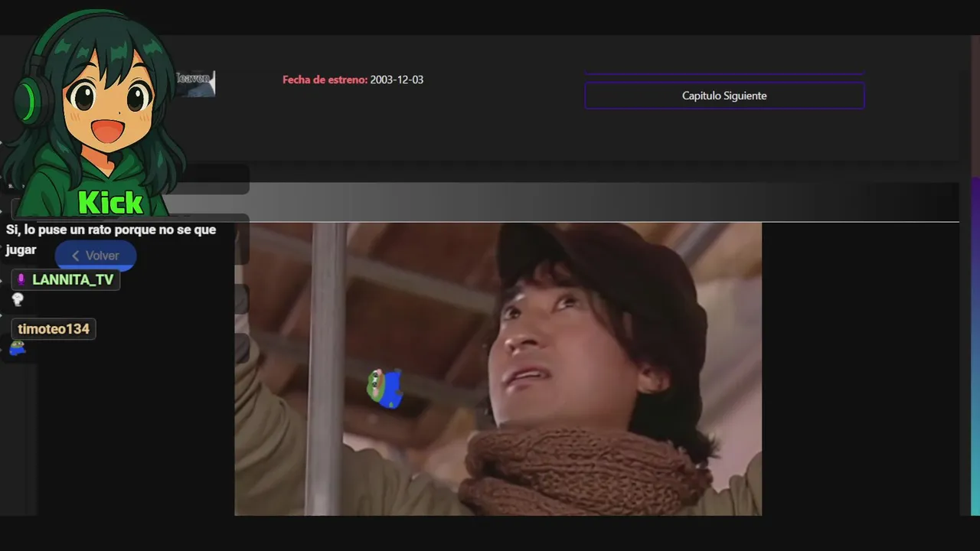This screenshot has width=980, height=551.
Task: Click the Kick logo text
Action: coord(110,202)
